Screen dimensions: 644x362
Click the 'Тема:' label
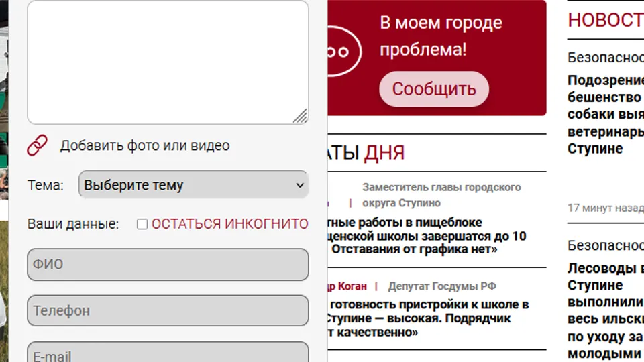pos(46,186)
